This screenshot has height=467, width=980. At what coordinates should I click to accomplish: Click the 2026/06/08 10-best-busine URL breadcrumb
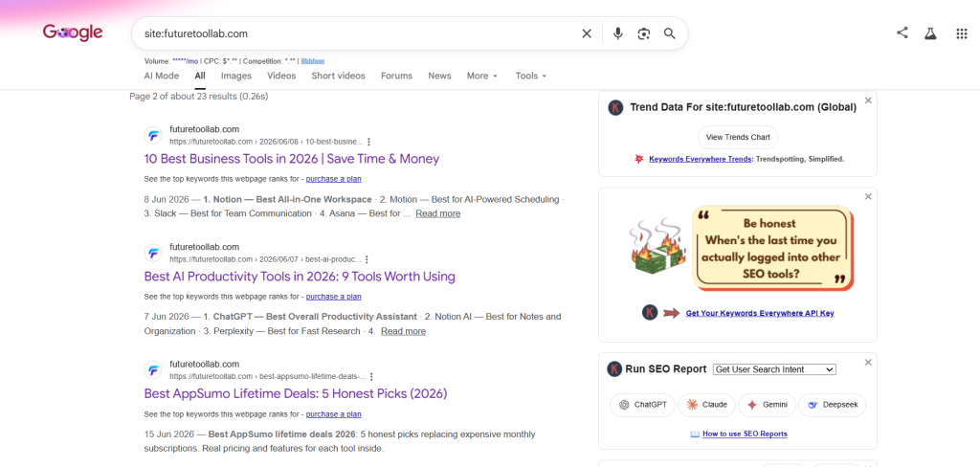pyautogui.click(x=266, y=142)
